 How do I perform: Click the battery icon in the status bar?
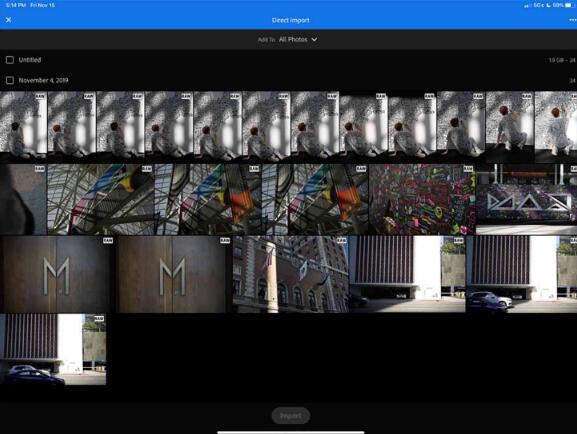tap(569, 5)
